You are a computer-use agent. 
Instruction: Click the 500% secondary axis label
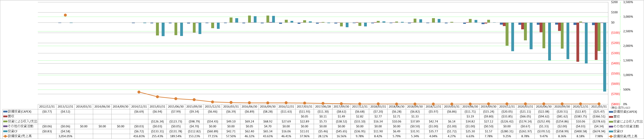(627, 90)
